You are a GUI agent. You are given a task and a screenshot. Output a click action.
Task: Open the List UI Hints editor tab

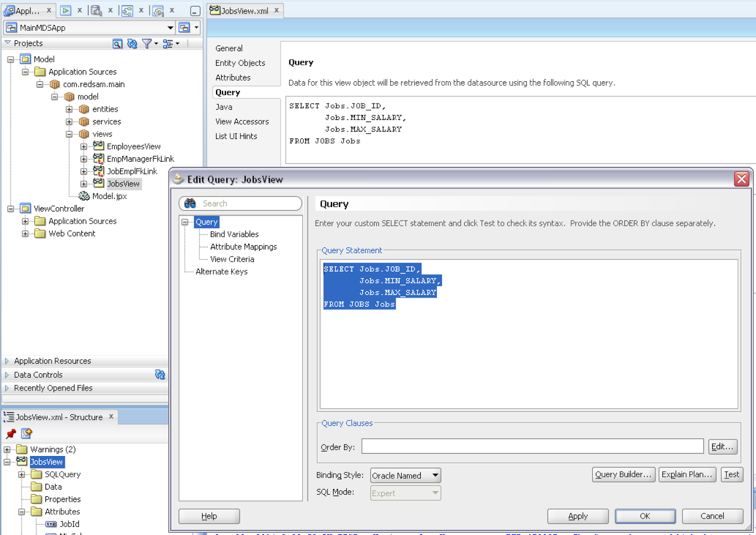tap(236, 136)
